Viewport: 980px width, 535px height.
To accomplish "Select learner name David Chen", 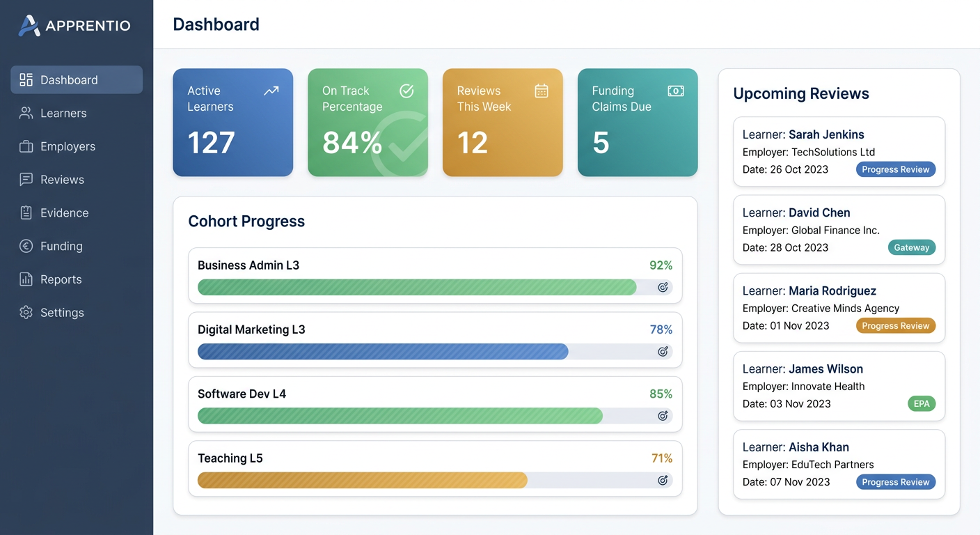I will tap(819, 212).
